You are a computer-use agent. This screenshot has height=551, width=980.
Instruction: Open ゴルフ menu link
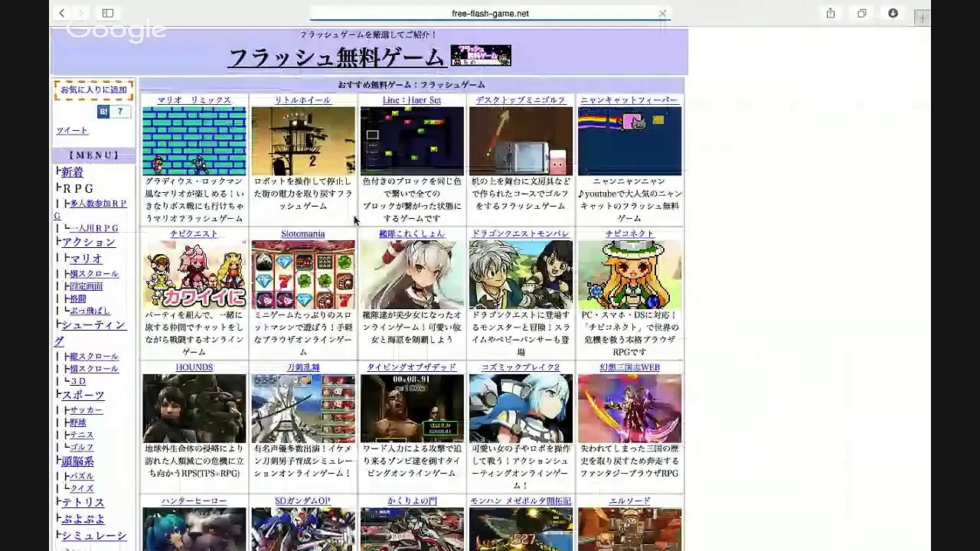point(82,447)
